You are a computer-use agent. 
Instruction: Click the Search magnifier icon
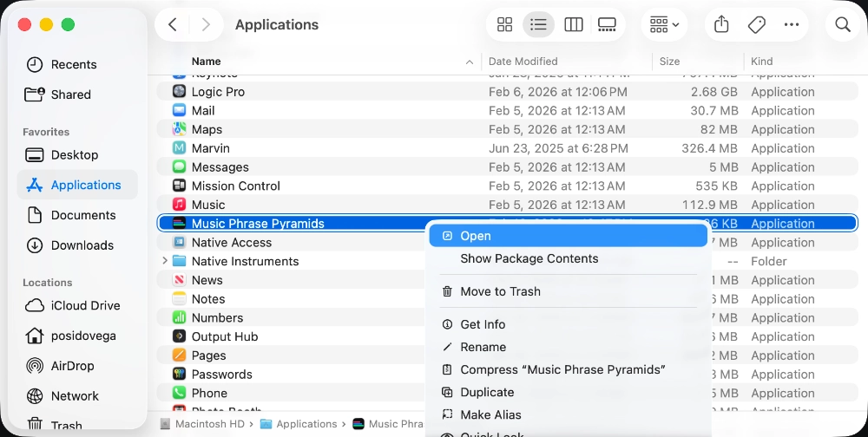(843, 24)
